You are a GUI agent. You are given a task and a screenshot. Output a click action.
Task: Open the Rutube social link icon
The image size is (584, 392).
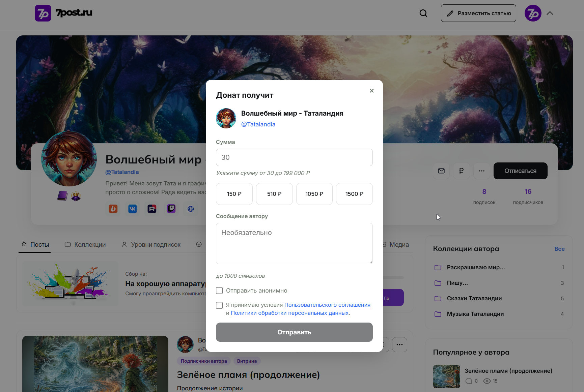tap(152, 209)
